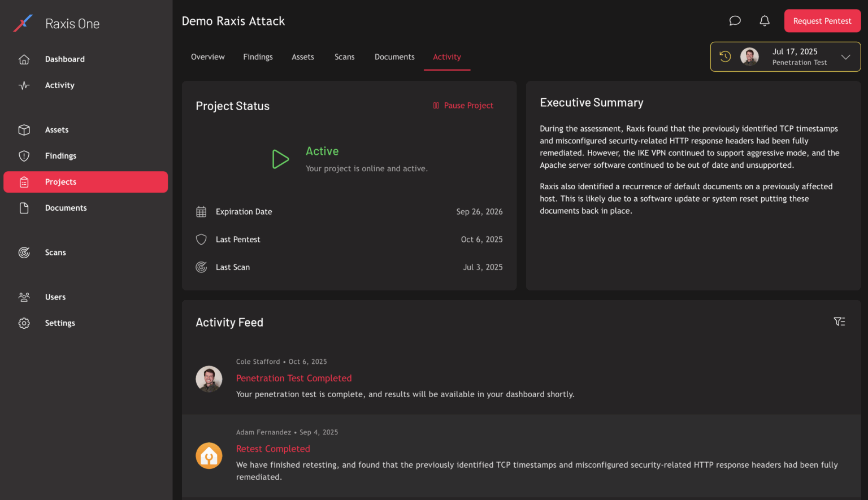Switch to the Overview tab
This screenshot has width=868, height=500.
click(x=207, y=57)
